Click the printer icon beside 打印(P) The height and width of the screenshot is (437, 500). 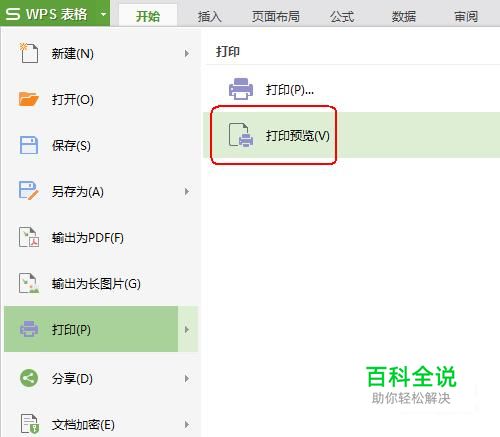point(29,329)
